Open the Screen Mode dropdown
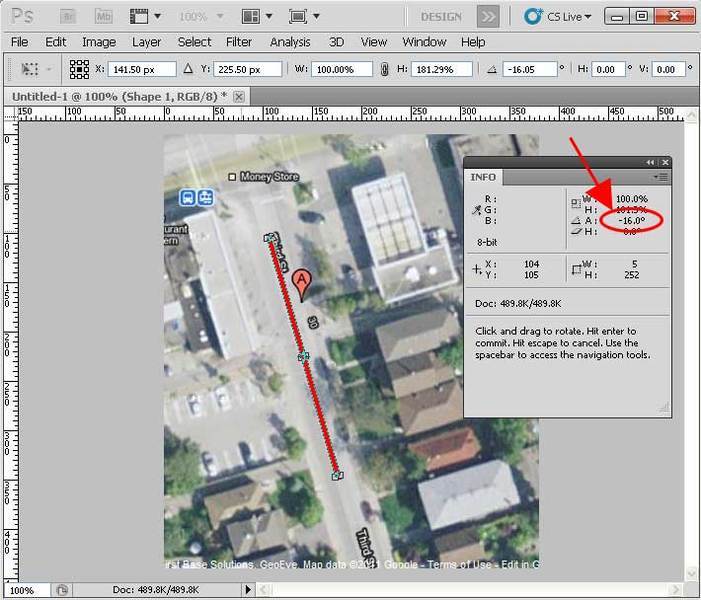The height and width of the screenshot is (600, 701). (x=304, y=17)
